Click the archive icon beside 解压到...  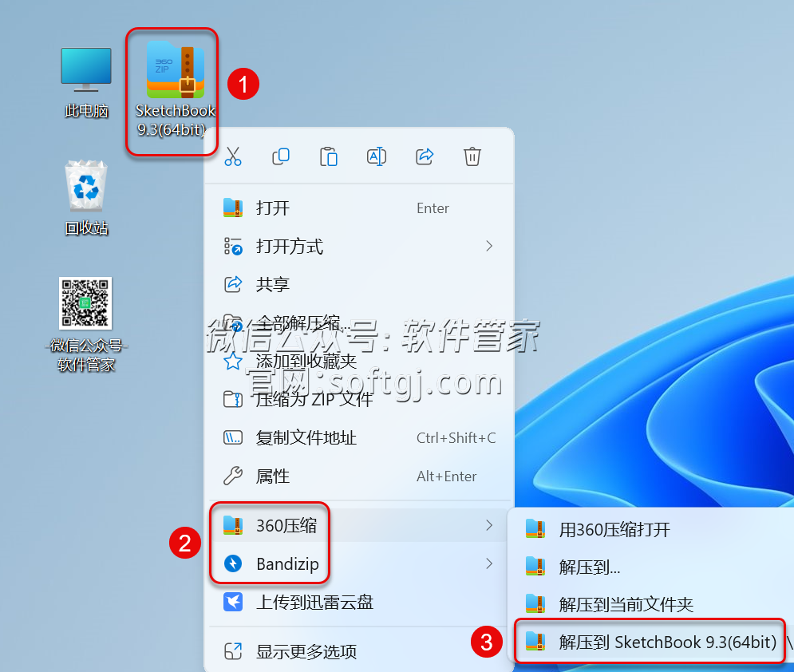tap(535, 566)
